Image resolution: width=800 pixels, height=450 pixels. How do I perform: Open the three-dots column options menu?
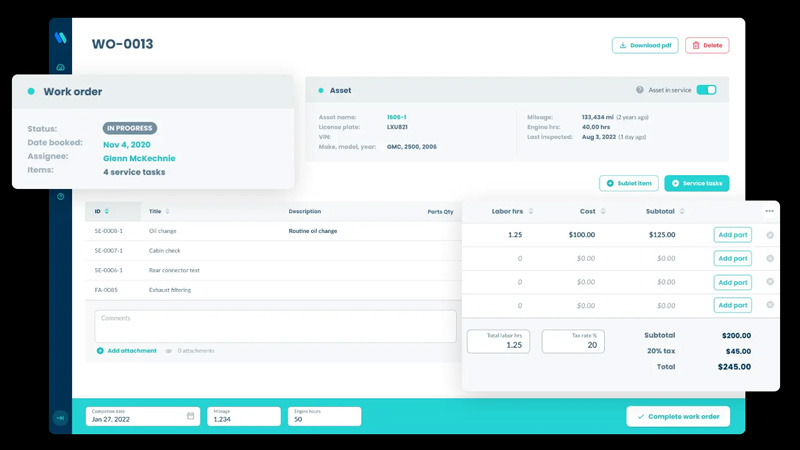coord(769,211)
